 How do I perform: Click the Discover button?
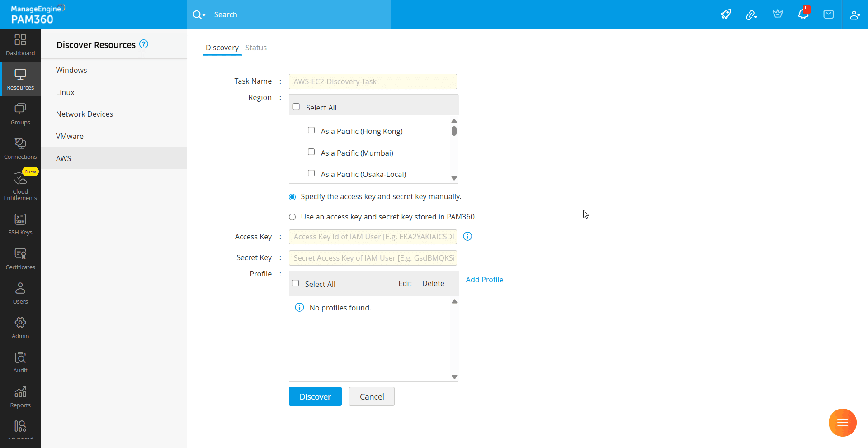(315, 396)
